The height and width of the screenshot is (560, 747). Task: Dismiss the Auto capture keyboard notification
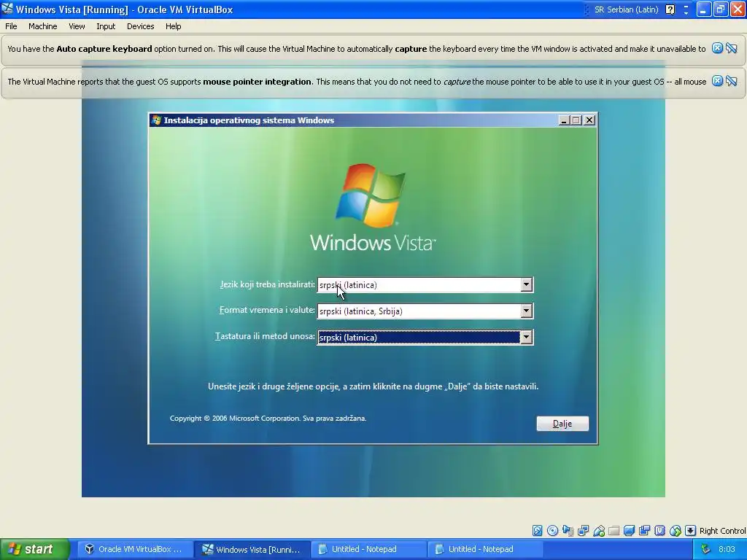[x=717, y=48]
